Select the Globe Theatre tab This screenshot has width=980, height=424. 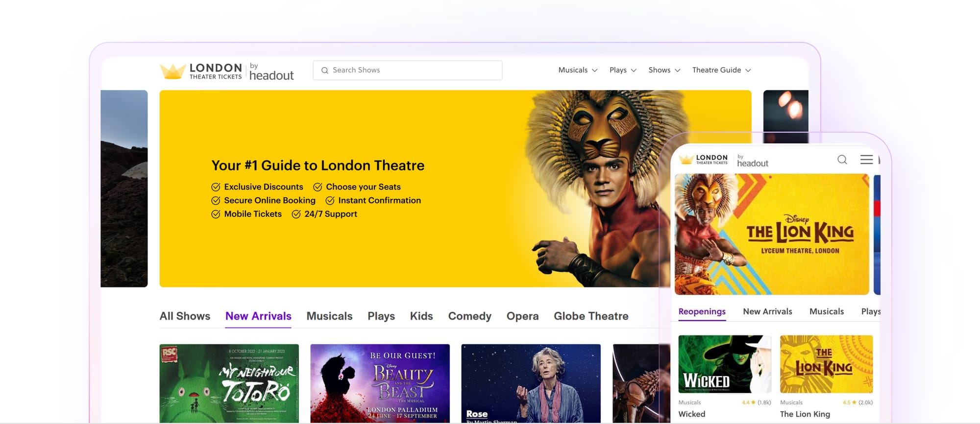point(591,316)
